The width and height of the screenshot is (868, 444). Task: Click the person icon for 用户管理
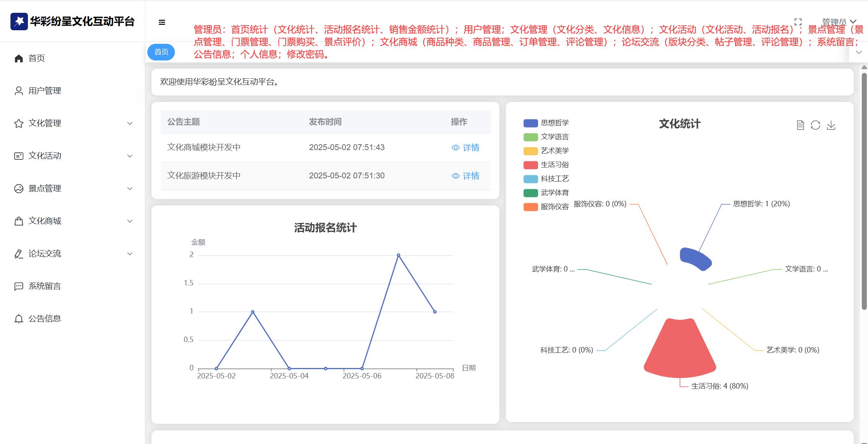point(19,91)
